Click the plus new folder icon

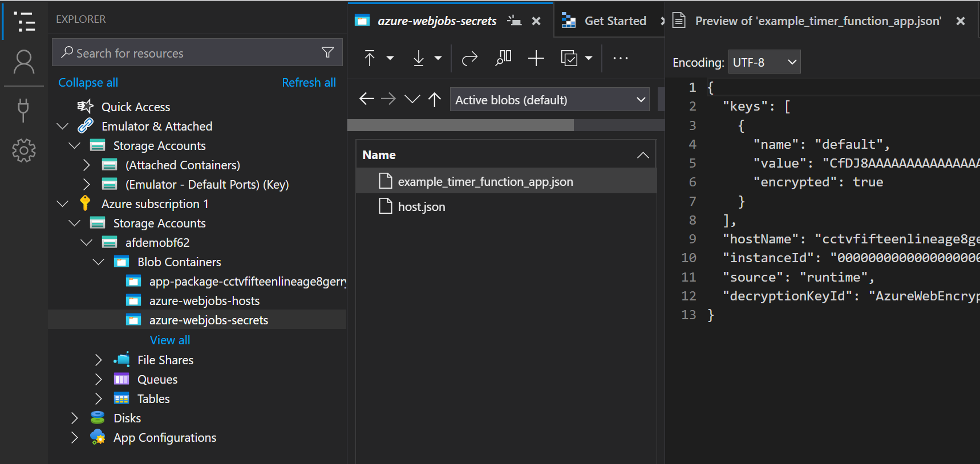(536, 58)
